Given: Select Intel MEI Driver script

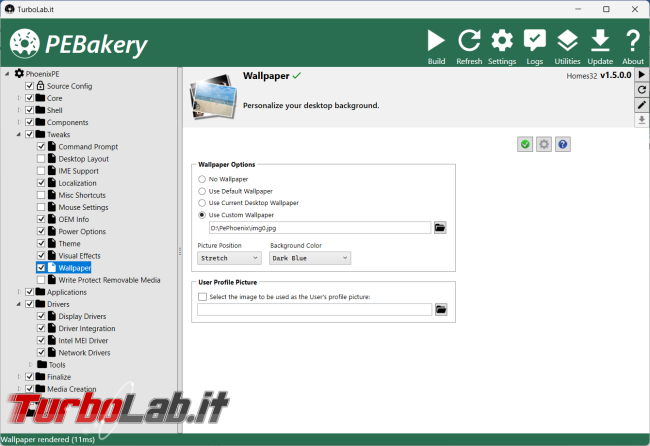Looking at the screenshot, I should click(78, 341).
